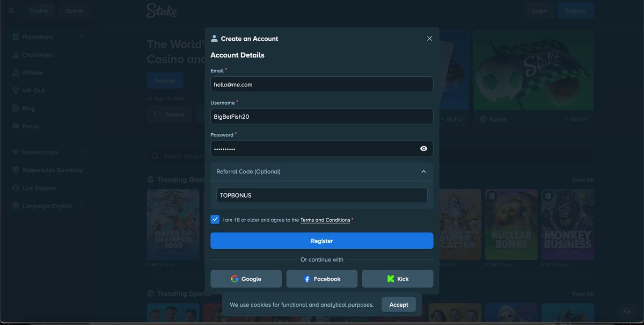Click the search magnifier icon
The image size is (644, 325).
click(x=155, y=156)
